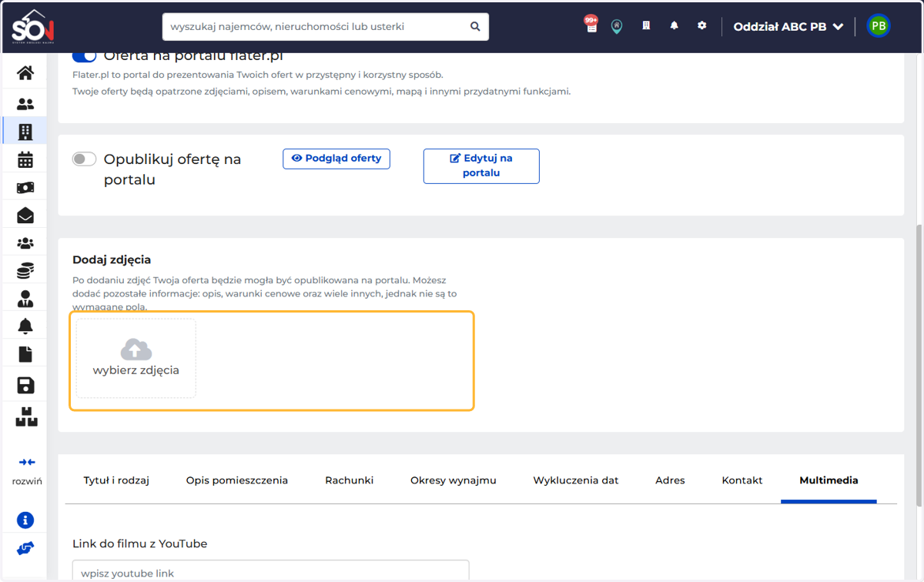Click Edytuj na portalu button
Viewport: 924px width, 582px height.
click(x=481, y=166)
